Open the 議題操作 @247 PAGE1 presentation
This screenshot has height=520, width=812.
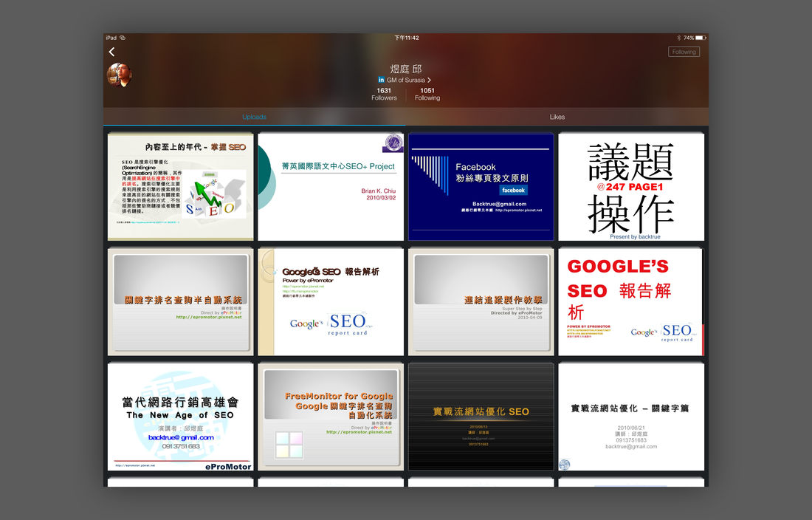[631, 187]
